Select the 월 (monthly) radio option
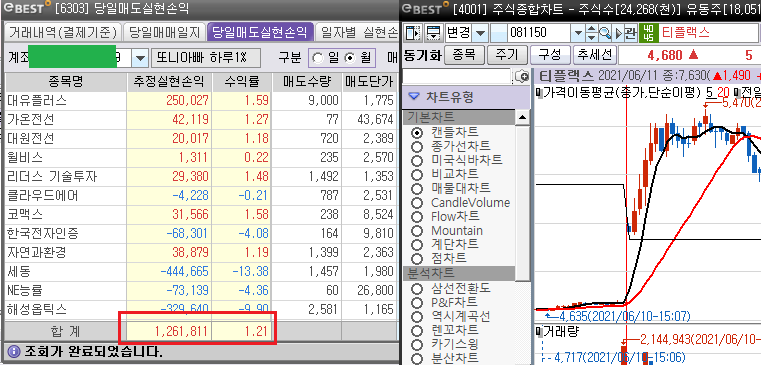The image size is (761, 365). pos(350,58)
